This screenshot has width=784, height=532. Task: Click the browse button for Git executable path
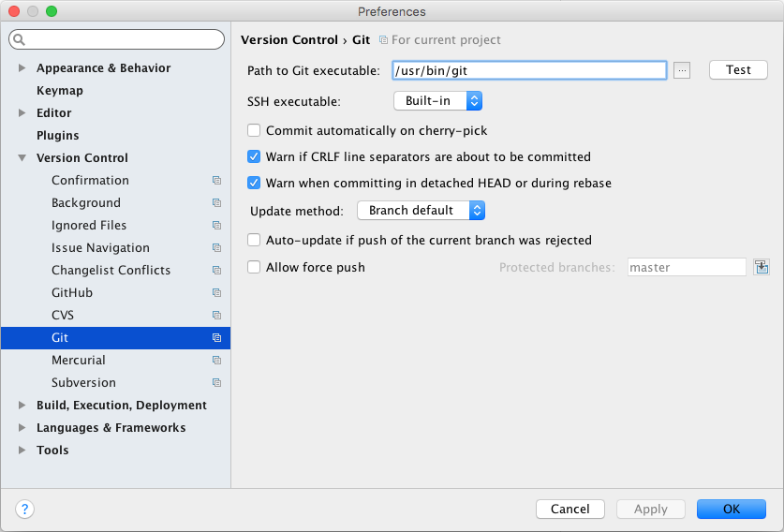pyautogui.click(x=682, y=70)
